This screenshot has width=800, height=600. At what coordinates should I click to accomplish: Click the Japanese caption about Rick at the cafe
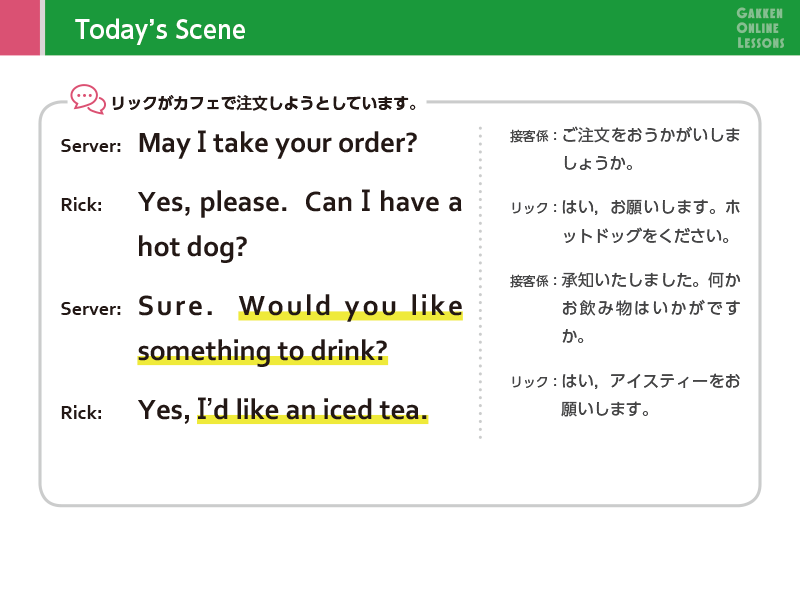click(264, 102)
